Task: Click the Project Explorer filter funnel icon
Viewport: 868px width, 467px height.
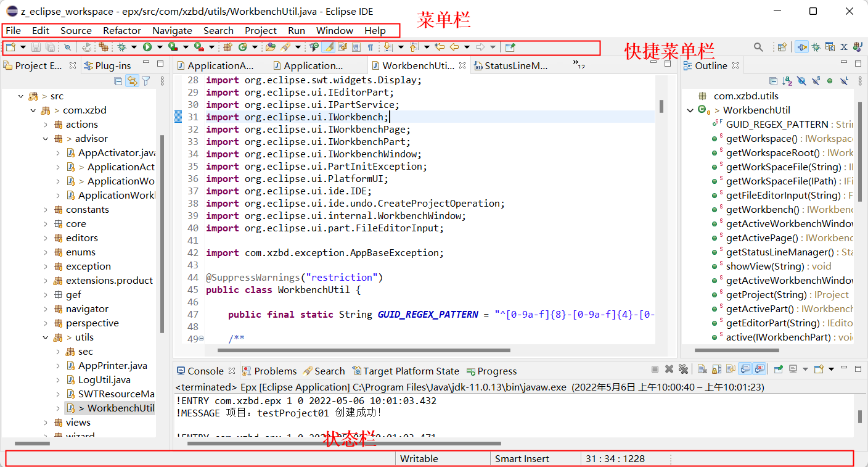Action: pyautogui.click(x=146, y=81)
